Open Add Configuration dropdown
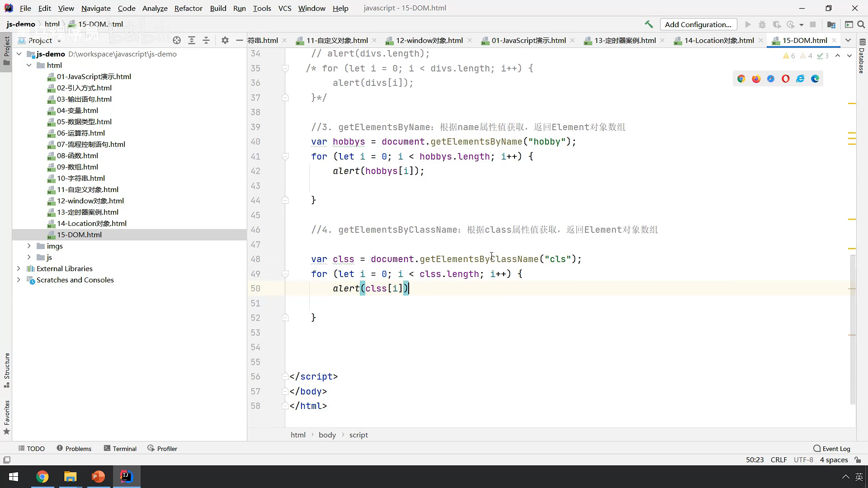Screen dimensions: 868x488 coord(698,24)
